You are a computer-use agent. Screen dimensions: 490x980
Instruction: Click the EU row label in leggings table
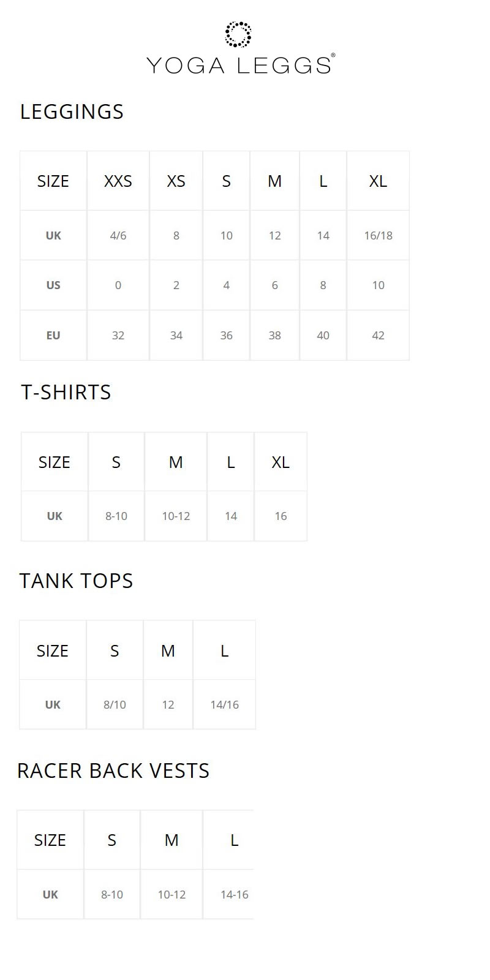53,335
